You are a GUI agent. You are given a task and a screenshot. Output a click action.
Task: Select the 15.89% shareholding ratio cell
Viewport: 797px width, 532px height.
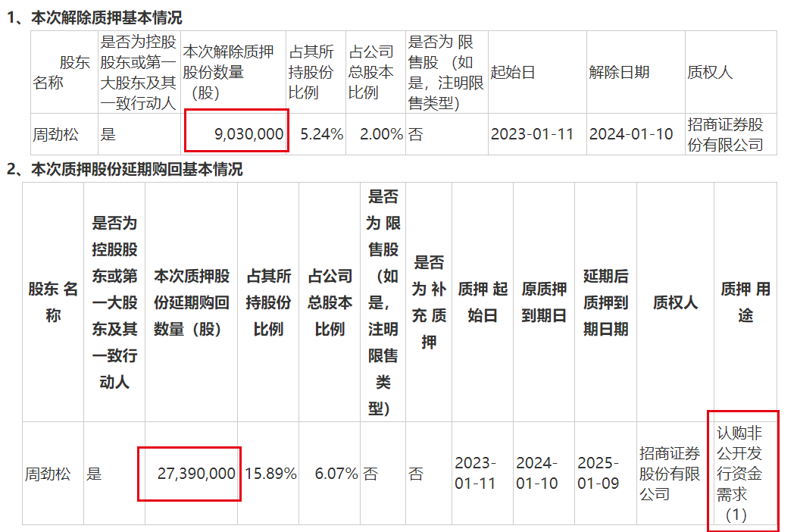coord(268,474)
